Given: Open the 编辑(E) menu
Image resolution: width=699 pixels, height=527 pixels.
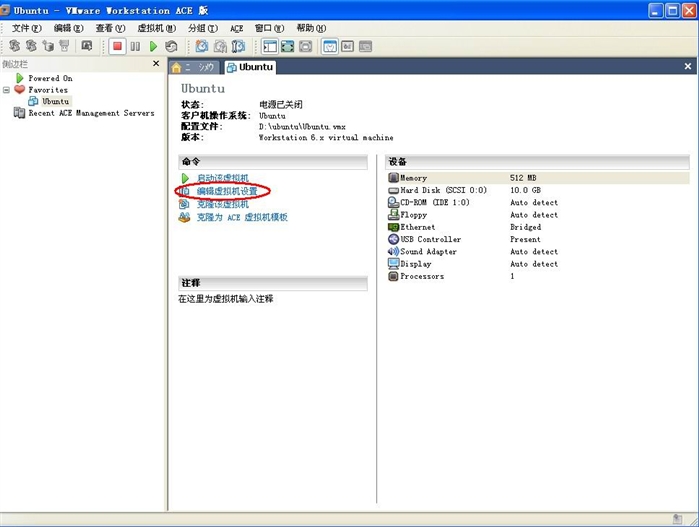Looking at the screenshot, I should 69,29.
